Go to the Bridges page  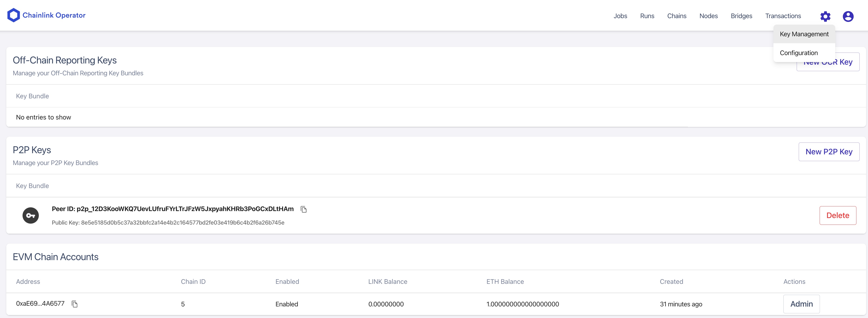point(741,16)
